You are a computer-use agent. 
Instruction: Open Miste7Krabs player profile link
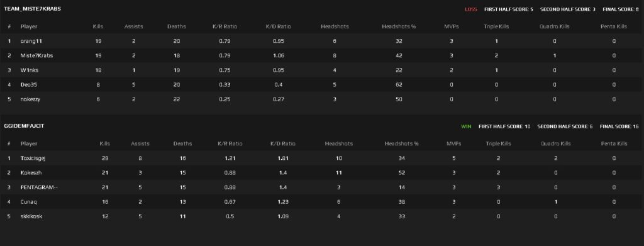[x=36, y=55]
